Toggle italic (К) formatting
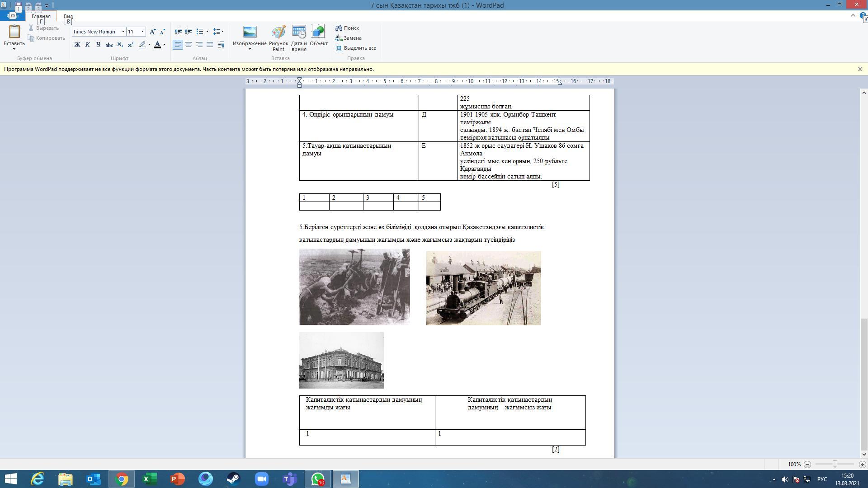 tap(88, 45)
